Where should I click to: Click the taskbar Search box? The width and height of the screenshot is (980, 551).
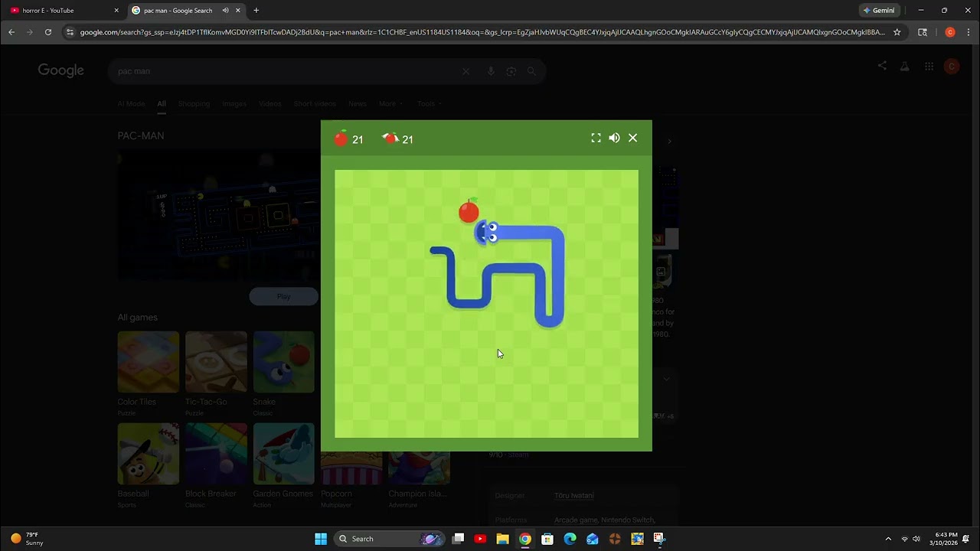coord(388,539)
